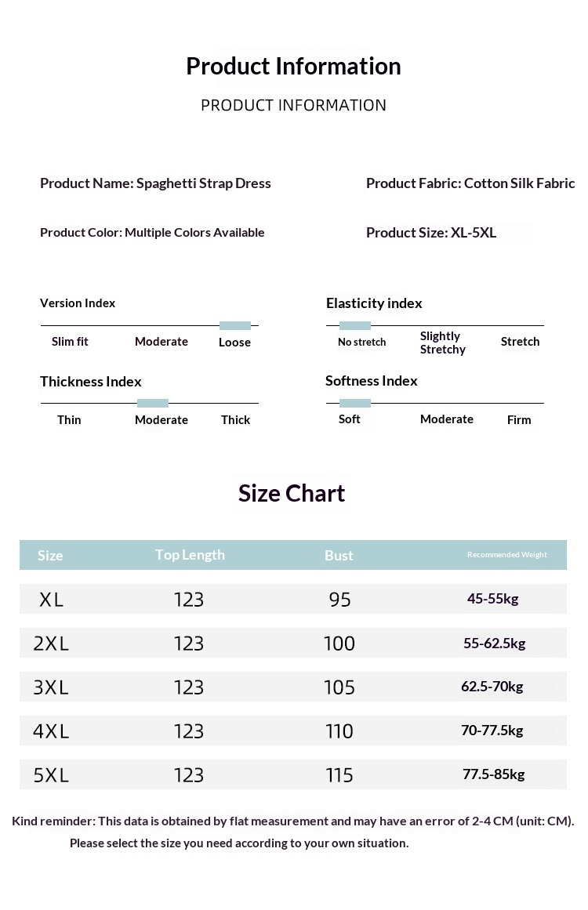The image size is (588, 910).
Task: Click the 5XL bust value 115
Action: (x=339, y=775)
